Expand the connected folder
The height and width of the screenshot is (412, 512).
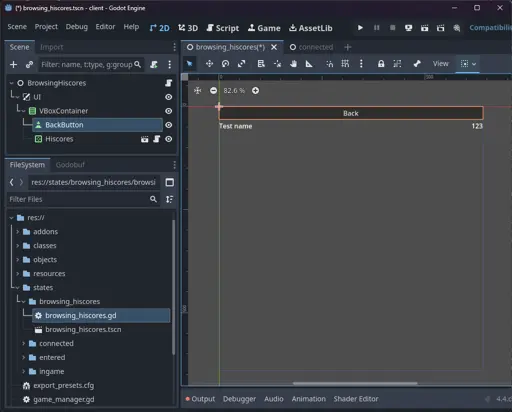(24, 343)
